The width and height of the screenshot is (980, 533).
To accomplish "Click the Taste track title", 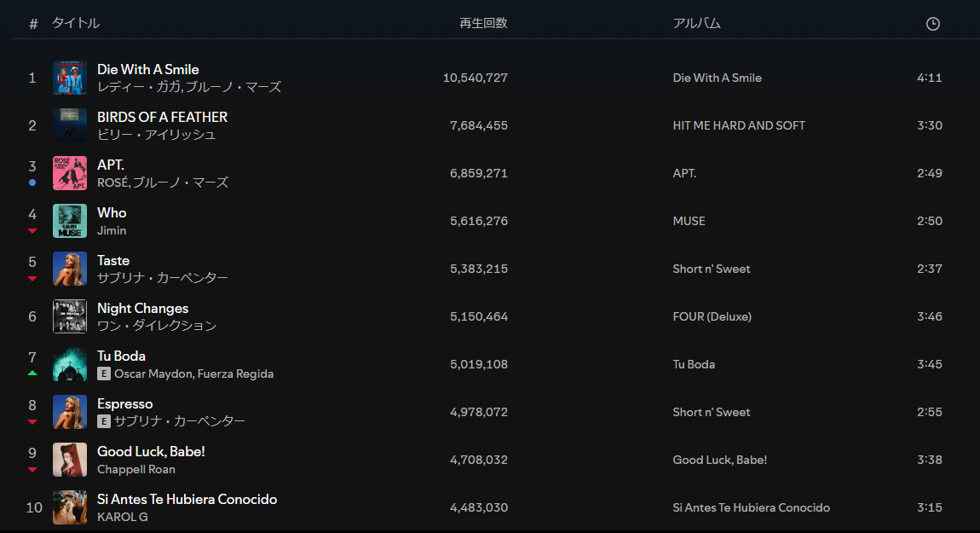I will point(113,260).
